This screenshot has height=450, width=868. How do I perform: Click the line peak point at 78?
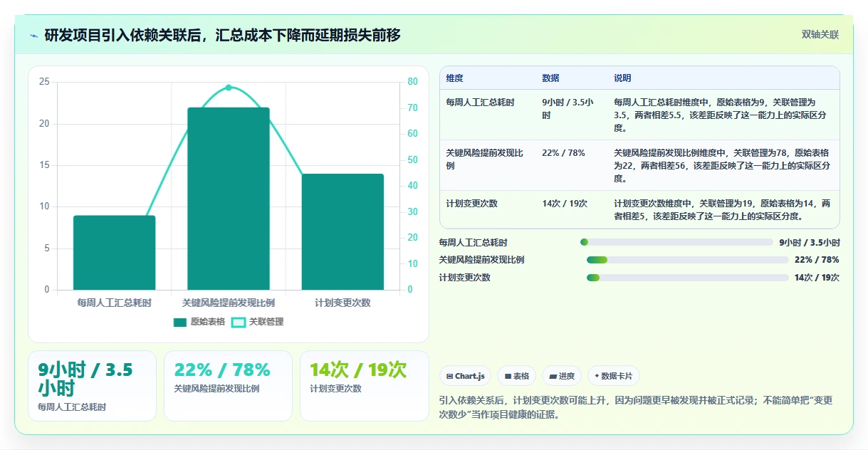click(x=229, y=88)
